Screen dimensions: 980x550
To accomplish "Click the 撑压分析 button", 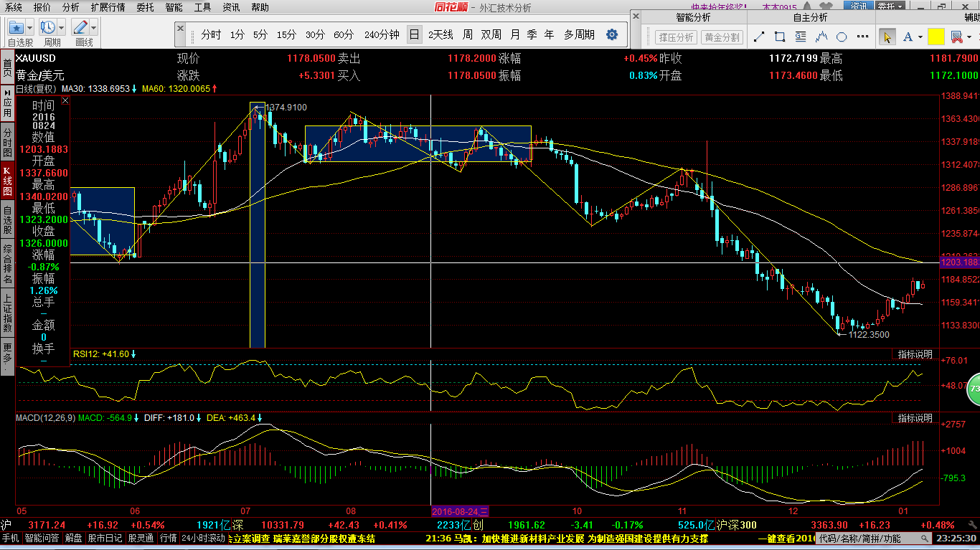I will (x=677, y=37).
